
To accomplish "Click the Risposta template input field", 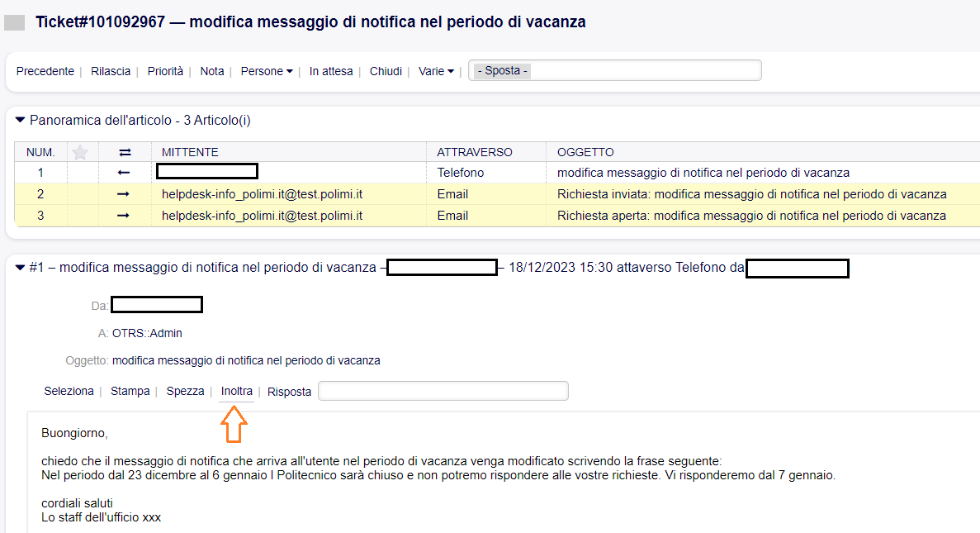I will 443,391.
